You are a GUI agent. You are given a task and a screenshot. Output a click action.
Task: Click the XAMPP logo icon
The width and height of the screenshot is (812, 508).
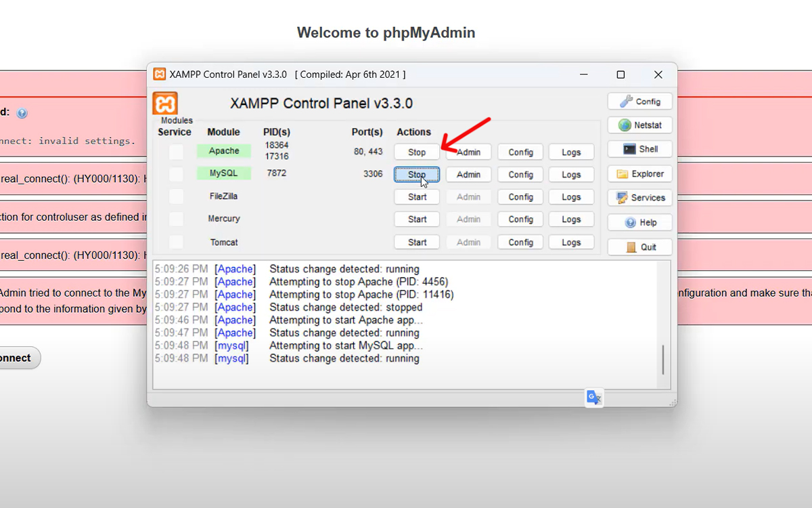(165, 104)
